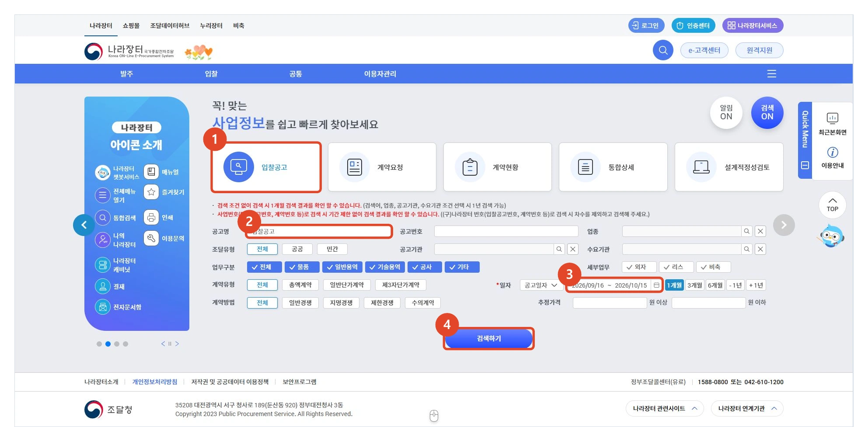
Task: Advance to next slide with right arrow
Action: tap(784, 225)
